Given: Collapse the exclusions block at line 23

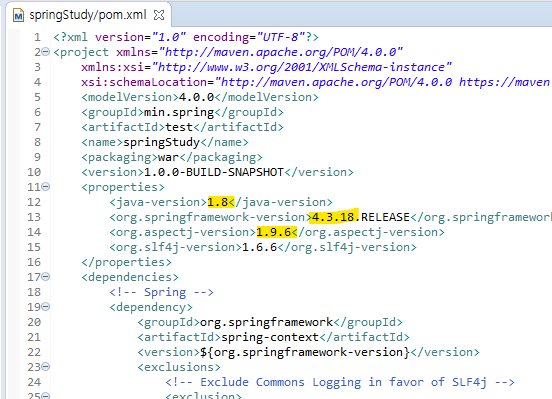Looking at the screenshot, I should [x=46, y=367].
